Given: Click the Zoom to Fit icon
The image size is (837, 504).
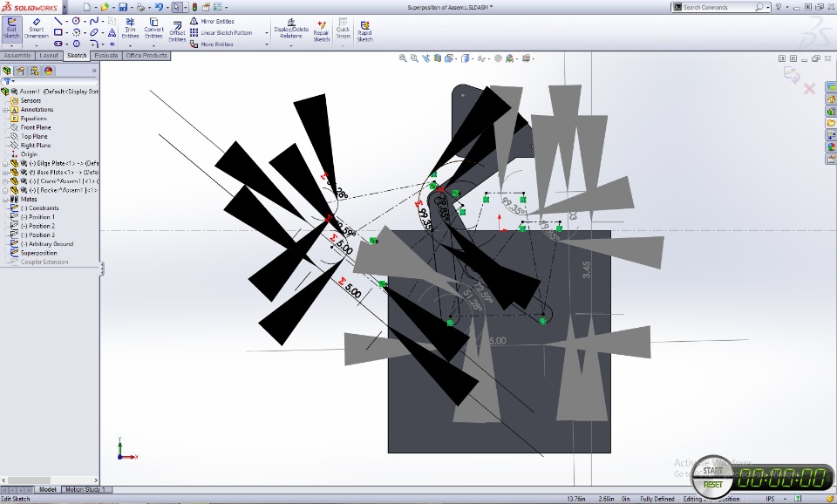Looking at the screenshot, I should (403, 58).
